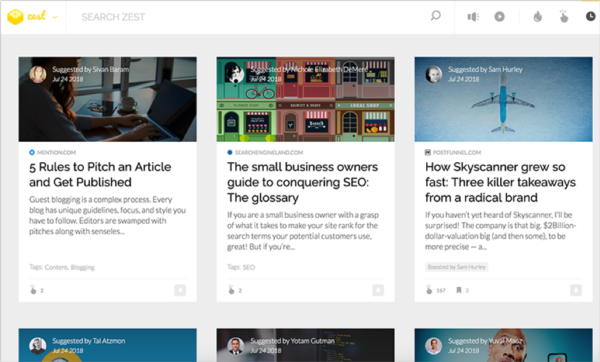
Task: Click the Search Zest input field
Action: 249,17
